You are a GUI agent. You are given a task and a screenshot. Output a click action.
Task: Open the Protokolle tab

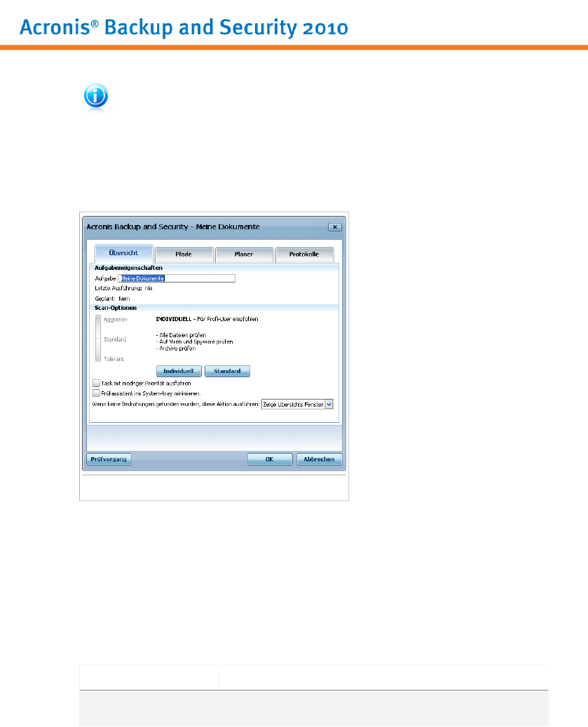(304, 254)
